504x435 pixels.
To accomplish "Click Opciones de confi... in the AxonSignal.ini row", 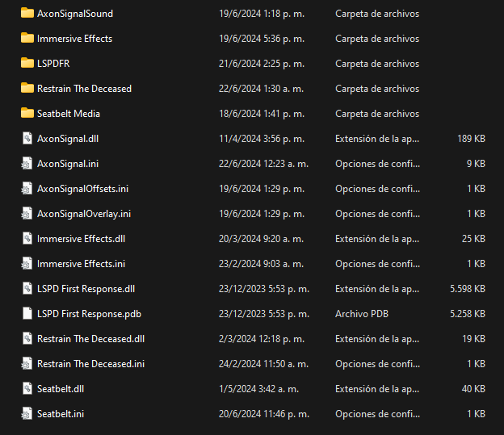I will pyautogui.click(x=377, y=164).
